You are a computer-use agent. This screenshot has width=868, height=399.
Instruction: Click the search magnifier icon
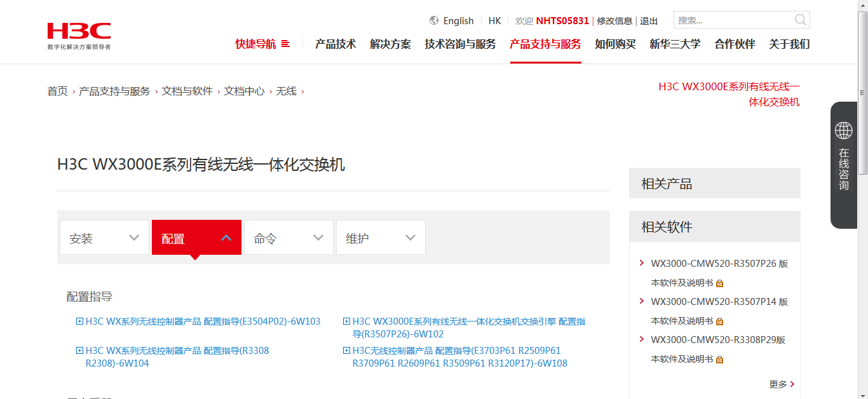(801, 20)
